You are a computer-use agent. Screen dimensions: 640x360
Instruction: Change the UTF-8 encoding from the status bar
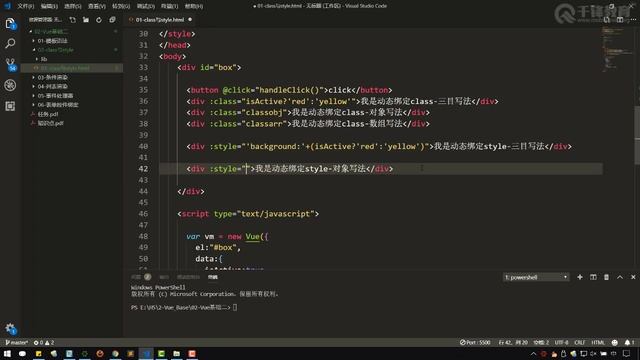pos(561,342)
